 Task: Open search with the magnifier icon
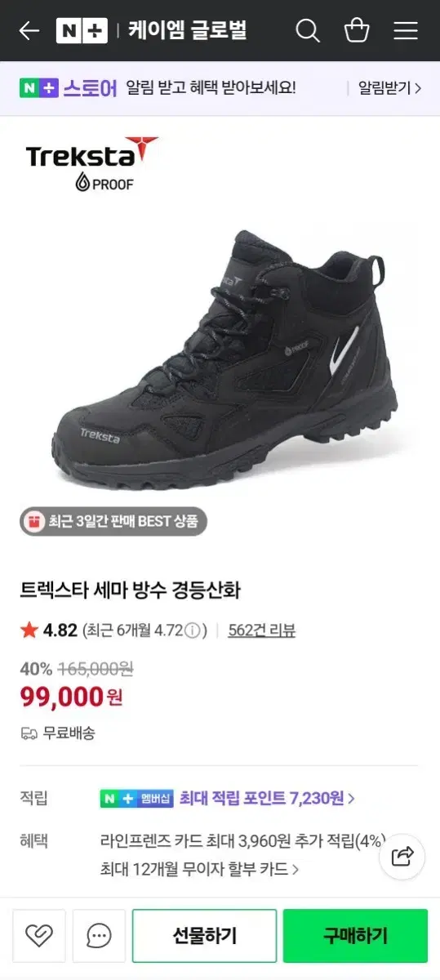[x=308, y=31]
